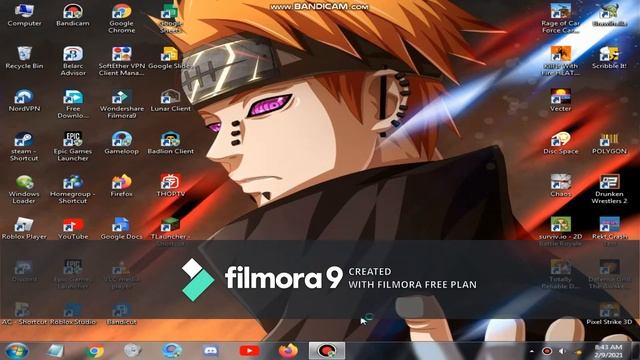Open the YouTube taskbar shortcut
Image resolution: width=640 pixels, height=360 pixels.
point(249,351)
